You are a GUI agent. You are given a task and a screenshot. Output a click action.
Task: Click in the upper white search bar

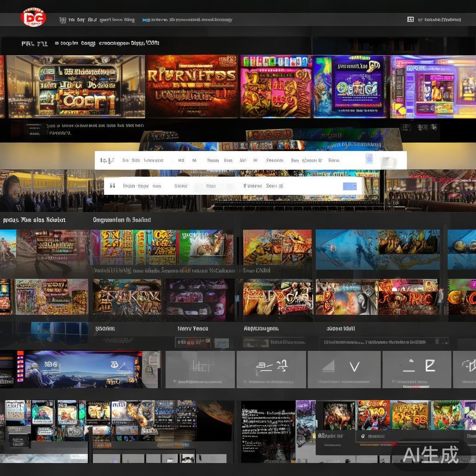232,160
